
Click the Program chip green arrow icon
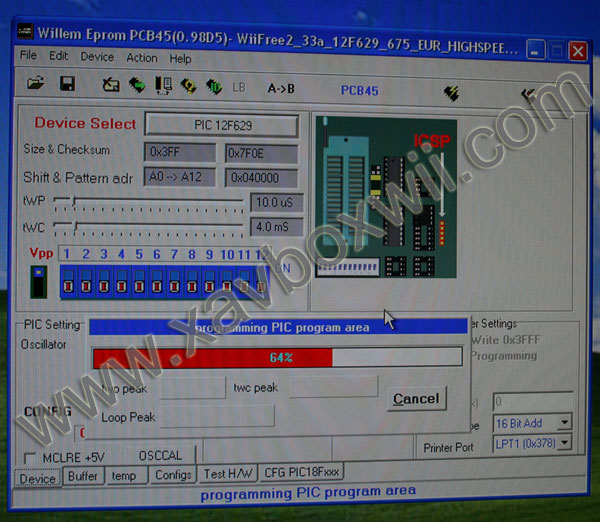(x=137, y=85)
